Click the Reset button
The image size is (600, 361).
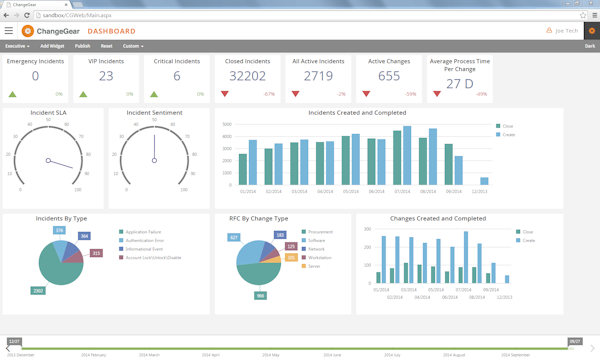[106, 46]
